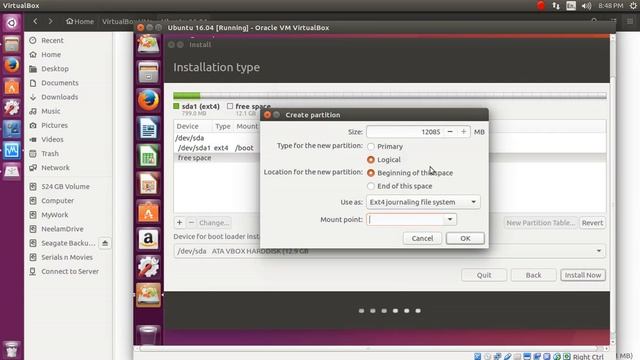
Task: Click the Type column header
Action: pos(223,127)
